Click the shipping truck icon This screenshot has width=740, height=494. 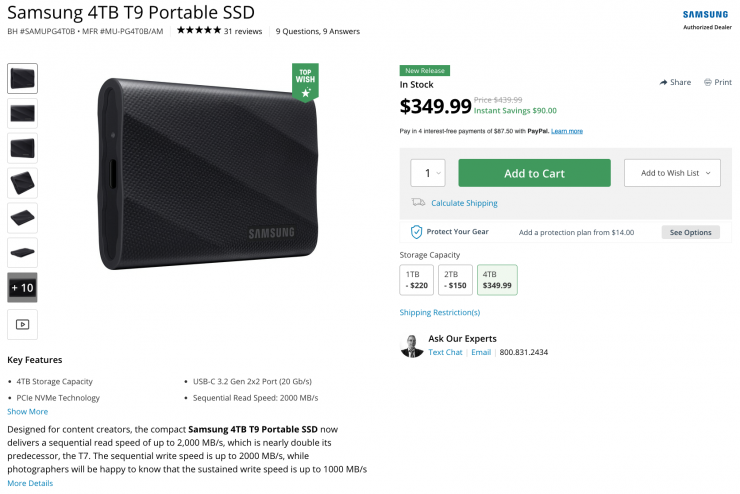(x=418, y=203)
